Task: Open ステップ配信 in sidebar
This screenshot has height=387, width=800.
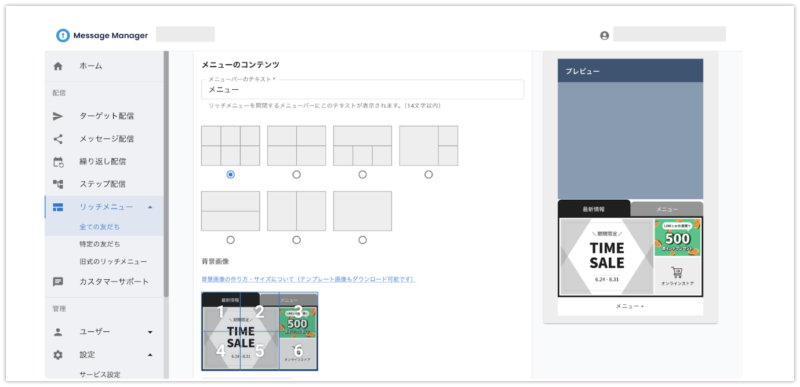Action: (x=104, y=184)
